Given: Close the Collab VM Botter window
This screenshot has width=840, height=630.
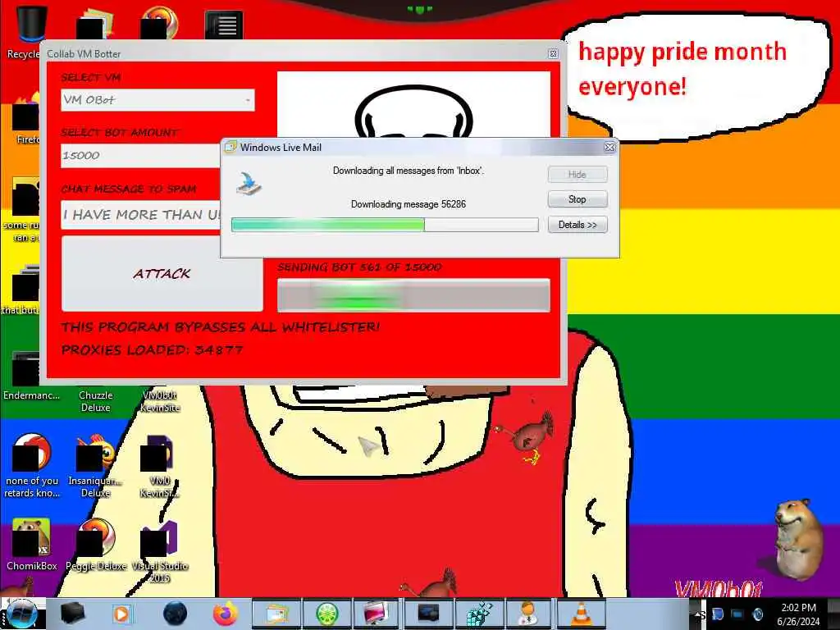Looking at the screenshot, I should coord(554,53).
